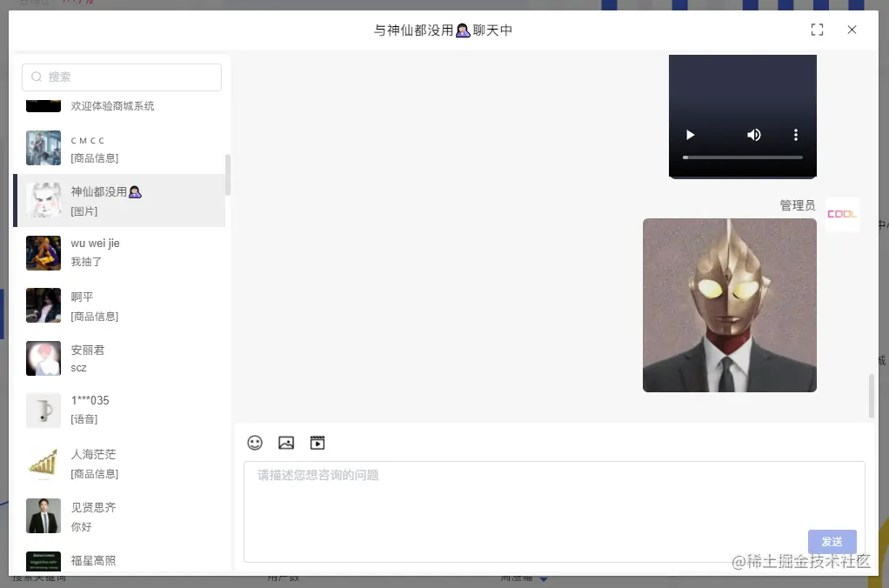Click the C M C C avatar
889x588 pixels.
click(x=43, y=148)
